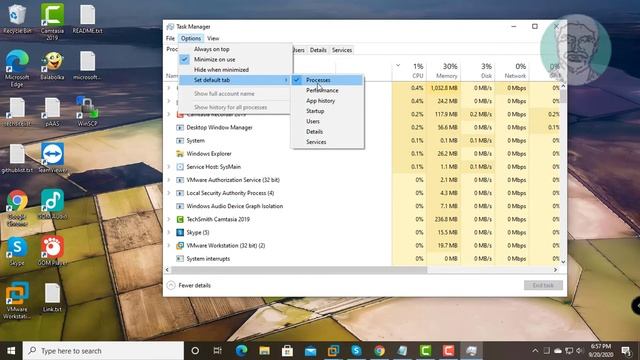Open File Explorer from taskbar
This screenshot has width=640, height=360.
(x=264, y=351)
